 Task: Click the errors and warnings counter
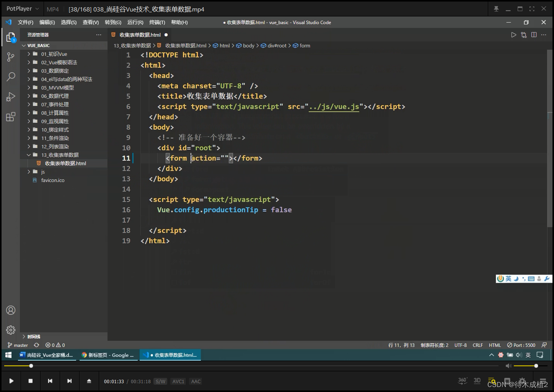pos(55,345)
